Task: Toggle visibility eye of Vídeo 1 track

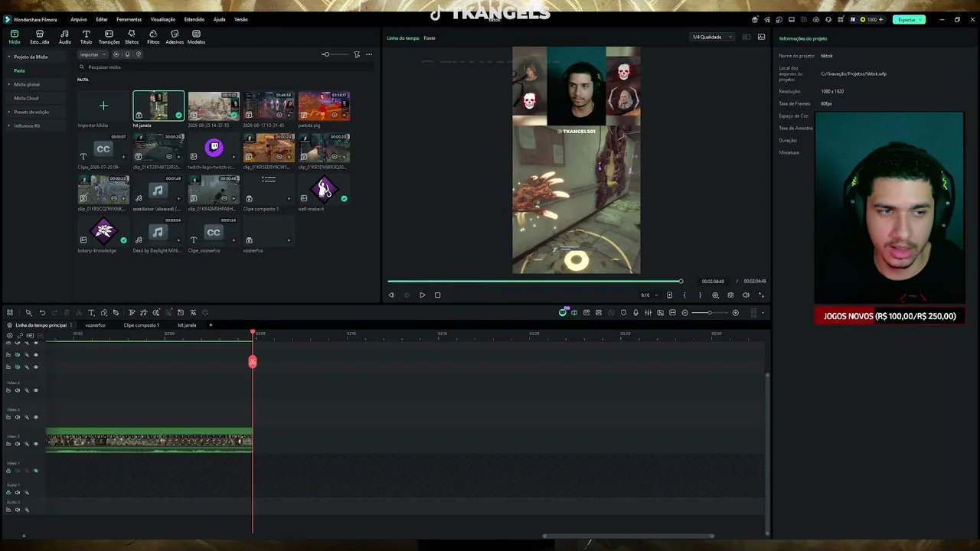Action: [x=35, y=471]
